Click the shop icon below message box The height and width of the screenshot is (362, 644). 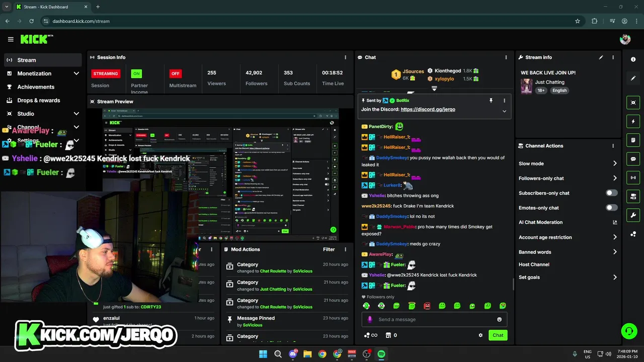coord(388,335)
